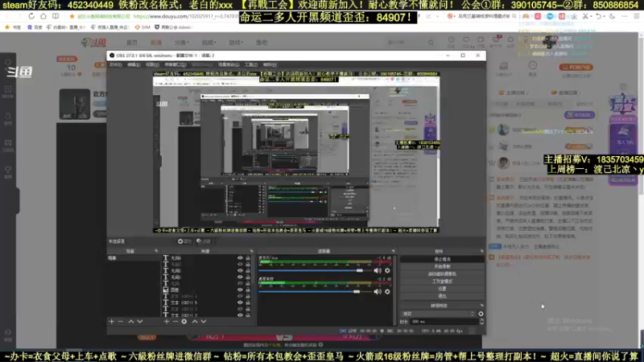Bookmark the page with the star icon
This screenshot has width=644, height=362.
pyautogui.click(x=72, y=16)
